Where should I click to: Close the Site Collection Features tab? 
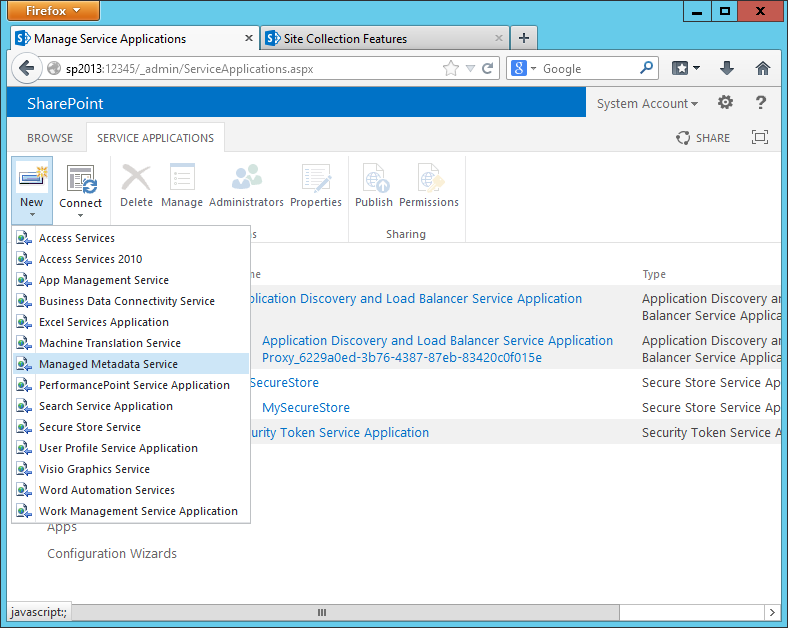[x=499, y=38]
